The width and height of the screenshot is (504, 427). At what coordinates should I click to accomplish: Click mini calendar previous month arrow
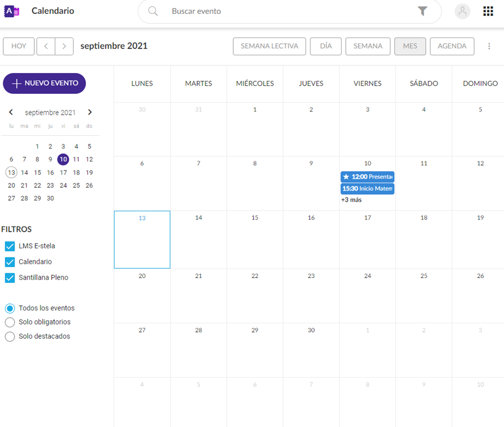[11, 113]
